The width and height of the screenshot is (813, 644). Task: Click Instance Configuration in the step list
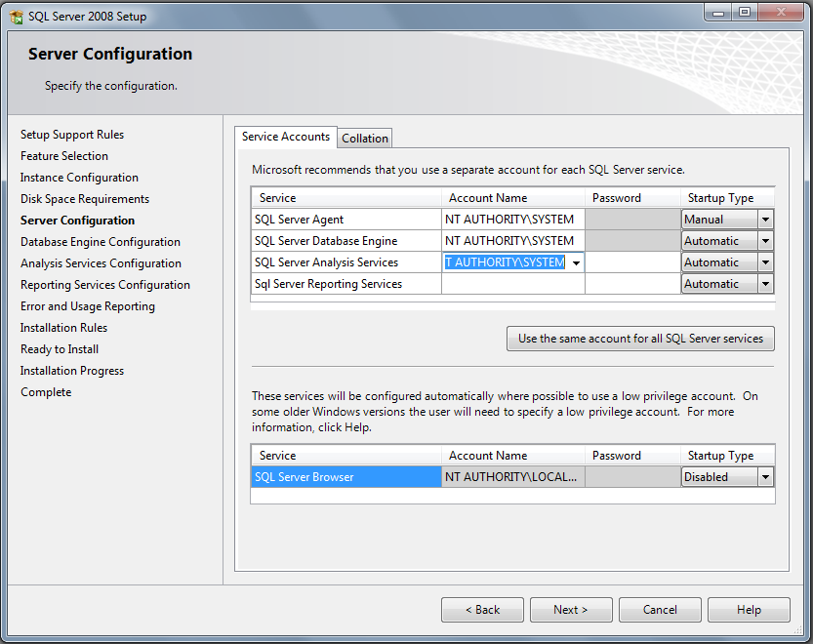pos(79,178)
